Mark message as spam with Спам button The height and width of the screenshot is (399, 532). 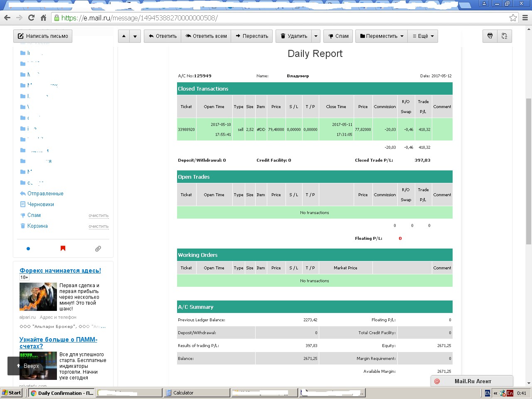point(338,36)
